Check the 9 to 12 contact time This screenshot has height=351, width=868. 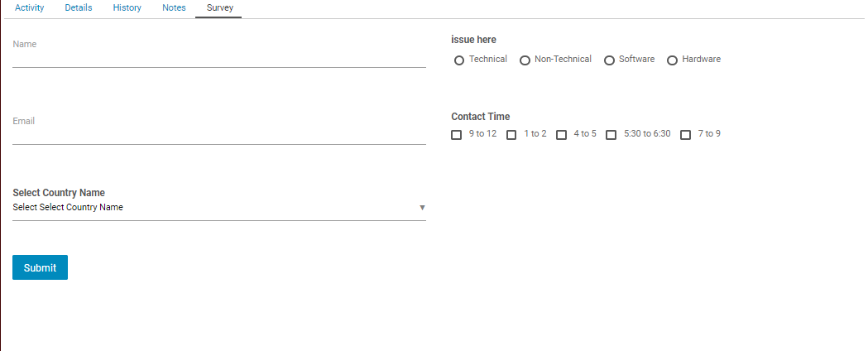pos(457,135)
